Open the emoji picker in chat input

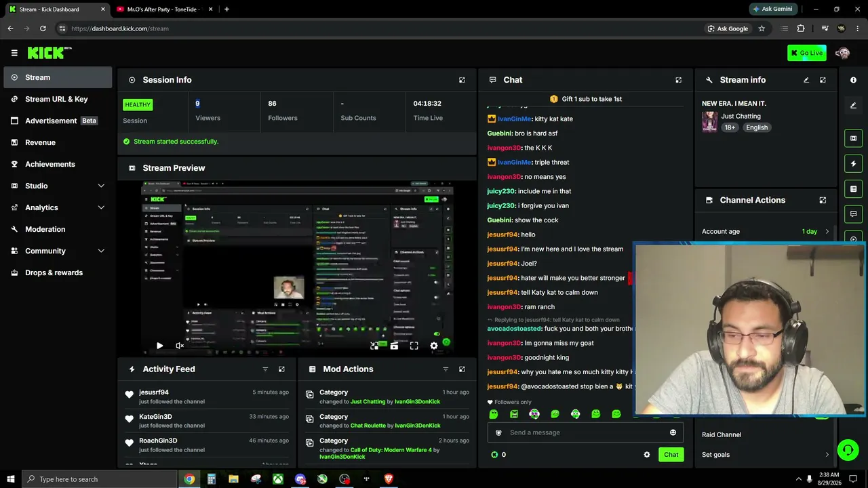tap(673, 432)
